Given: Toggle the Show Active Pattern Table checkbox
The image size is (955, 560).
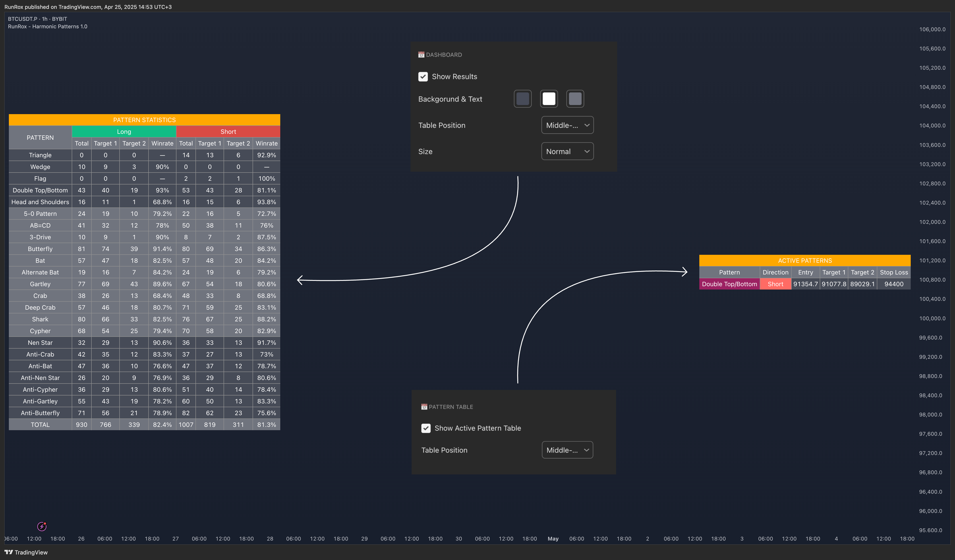Looking at the screenshot, I should click(426, 428).
